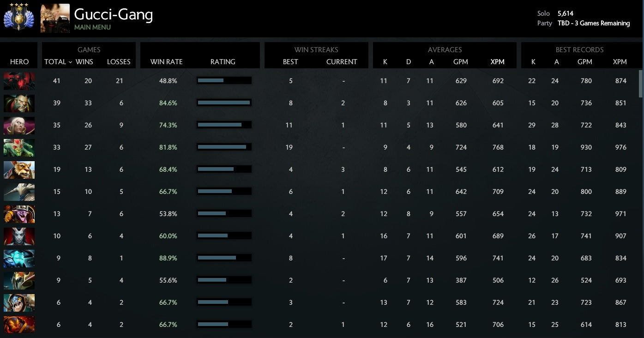Select the Ember Spirit hero portrait

[19, 325]
